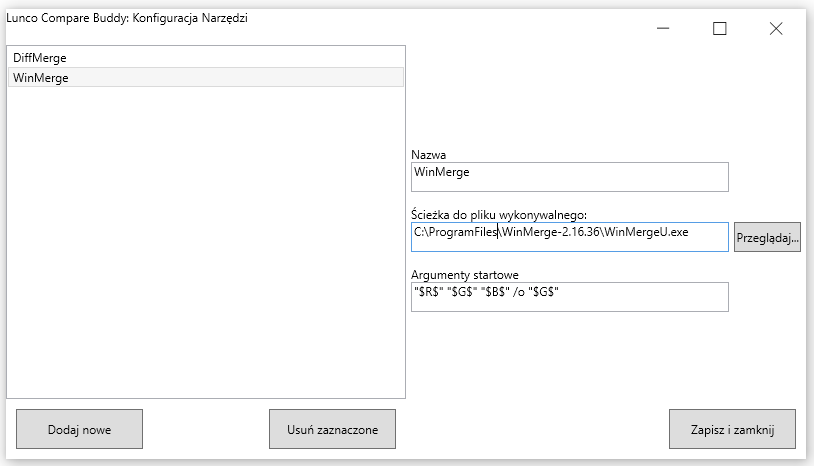Close the Lunco Compare Buddy window
Image resolution: width=814 pixels, height=466 pixels.
point(776,29)
